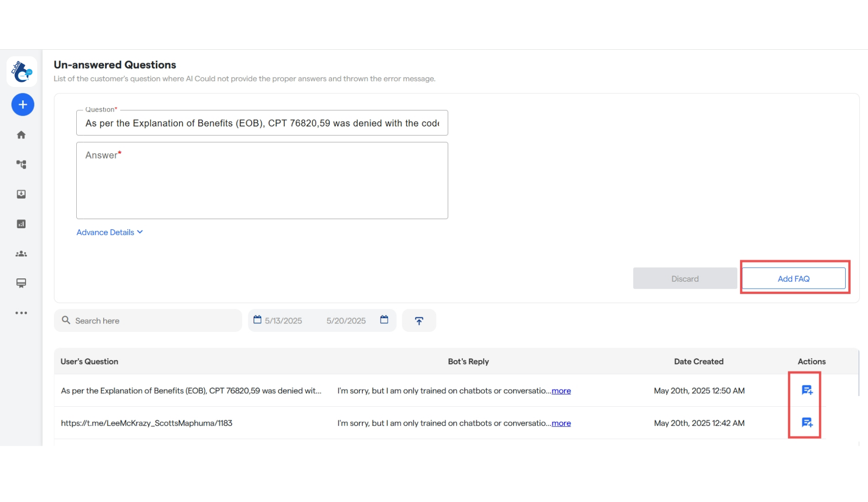
Task: Expand the Advance Details section
Action: click(110, 232)
